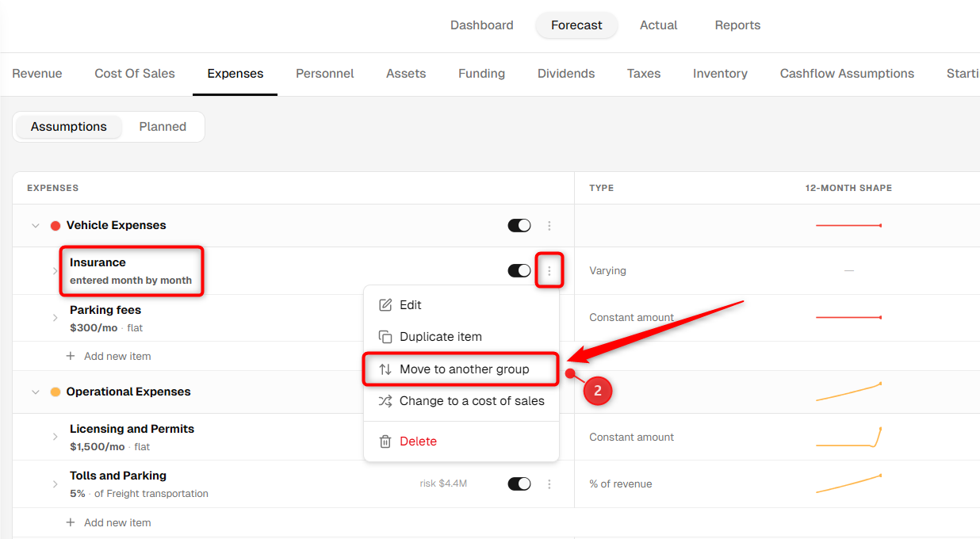
Task: Select Move to another group menu entry
Action: [x=461, y=369]
